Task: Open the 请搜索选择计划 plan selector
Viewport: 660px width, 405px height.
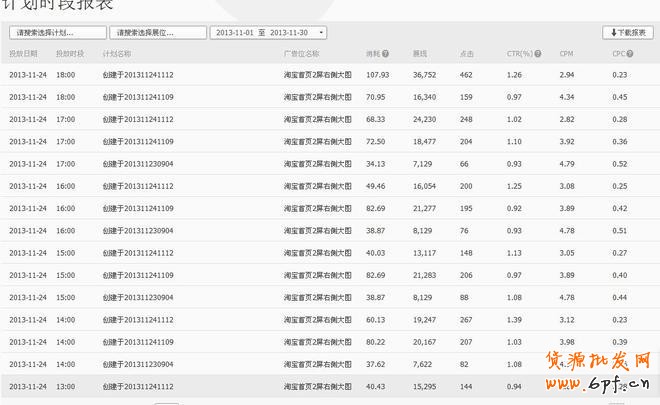Action: tap(55, 33)
